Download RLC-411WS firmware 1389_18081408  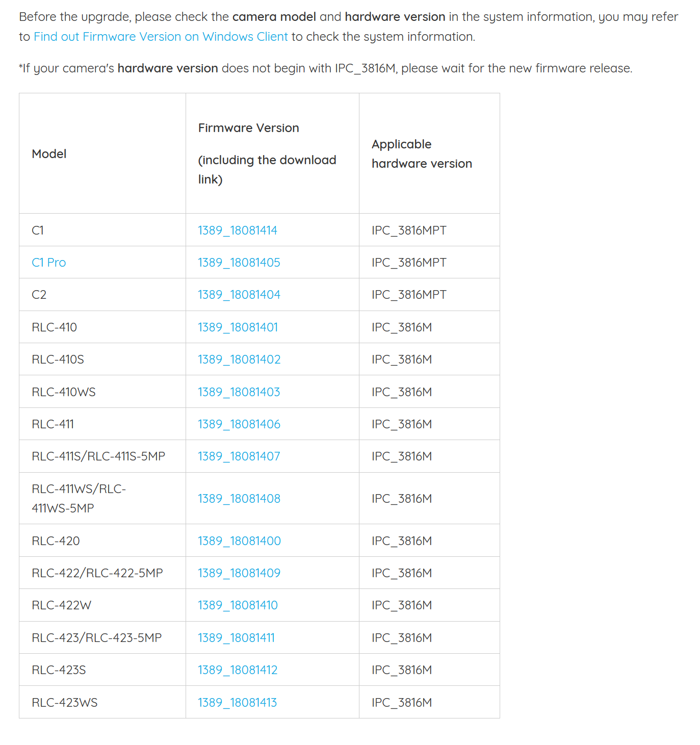[x=239, y=499]
